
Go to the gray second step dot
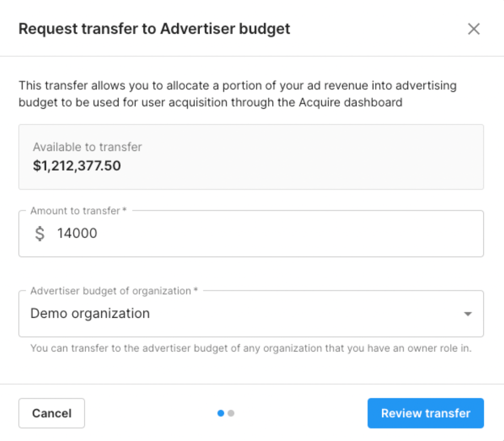point(231,413)
